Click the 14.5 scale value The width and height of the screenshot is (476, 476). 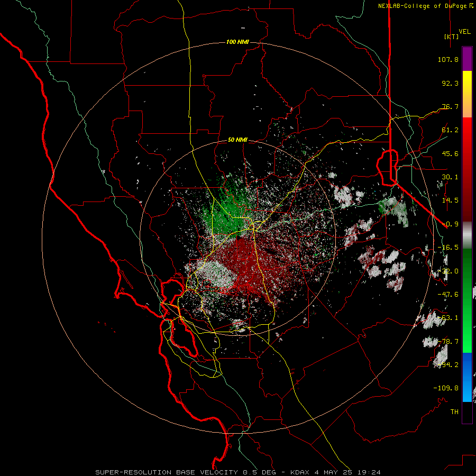[450, 200]
